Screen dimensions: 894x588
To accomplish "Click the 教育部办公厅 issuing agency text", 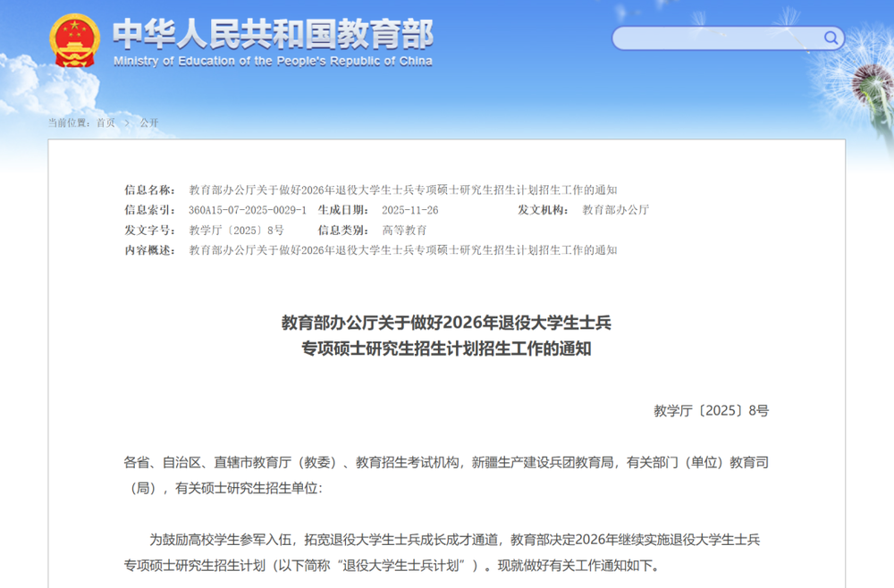I will click(x=614, y=210).
